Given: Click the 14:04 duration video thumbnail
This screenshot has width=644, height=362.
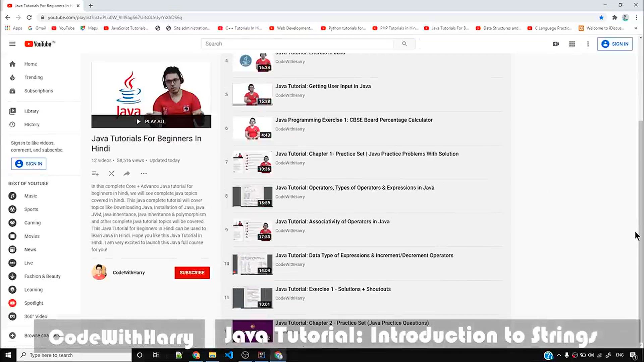Looking at the screenshot, I should click(x=253, y=264).
